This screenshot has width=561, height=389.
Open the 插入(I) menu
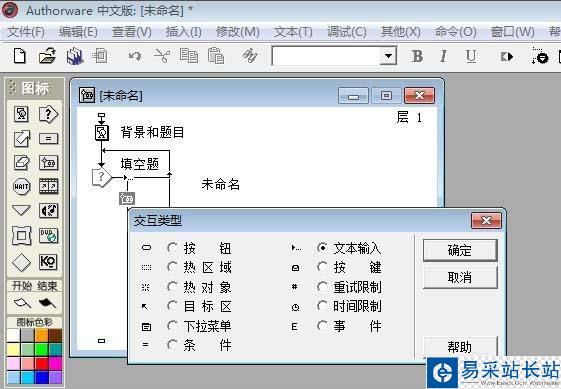(x=184, y=32)
